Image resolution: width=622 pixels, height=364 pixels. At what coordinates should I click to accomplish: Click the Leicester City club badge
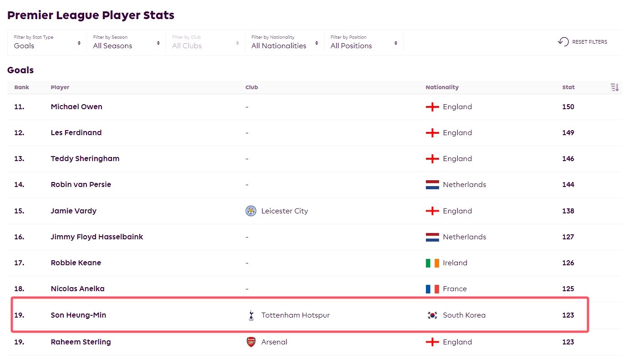251,211
